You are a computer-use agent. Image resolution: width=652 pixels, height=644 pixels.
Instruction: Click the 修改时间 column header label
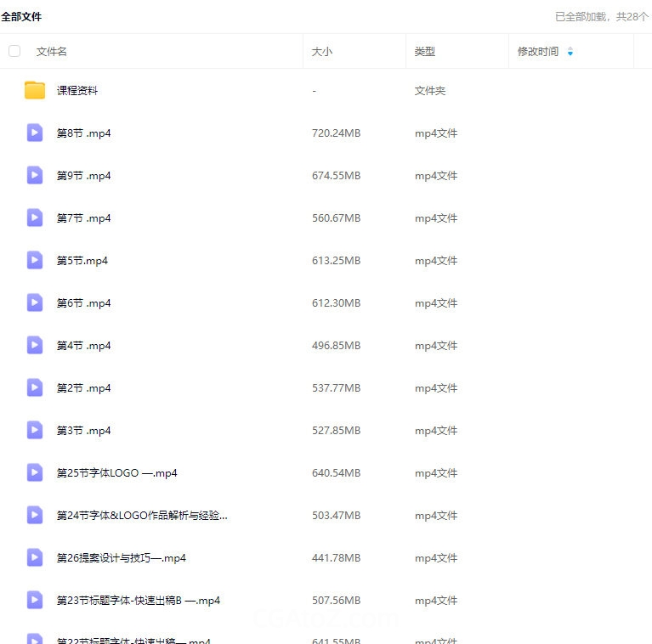pos(538,52)
